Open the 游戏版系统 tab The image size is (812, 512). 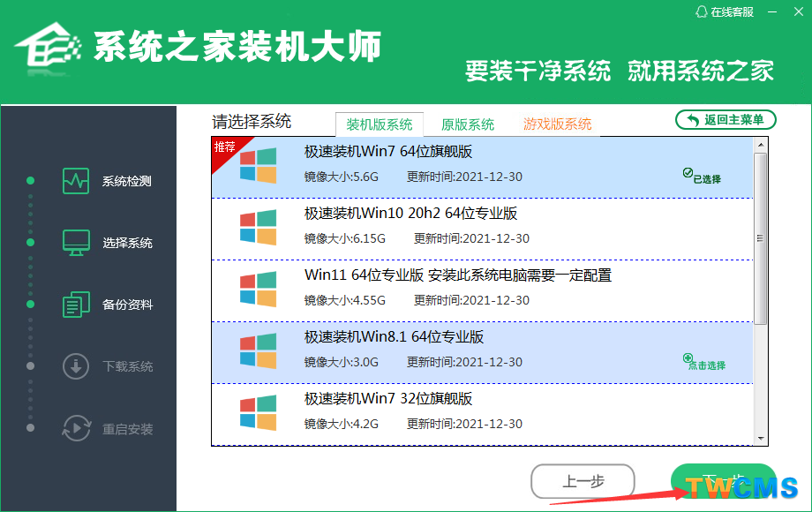click(x=557, y=124)
